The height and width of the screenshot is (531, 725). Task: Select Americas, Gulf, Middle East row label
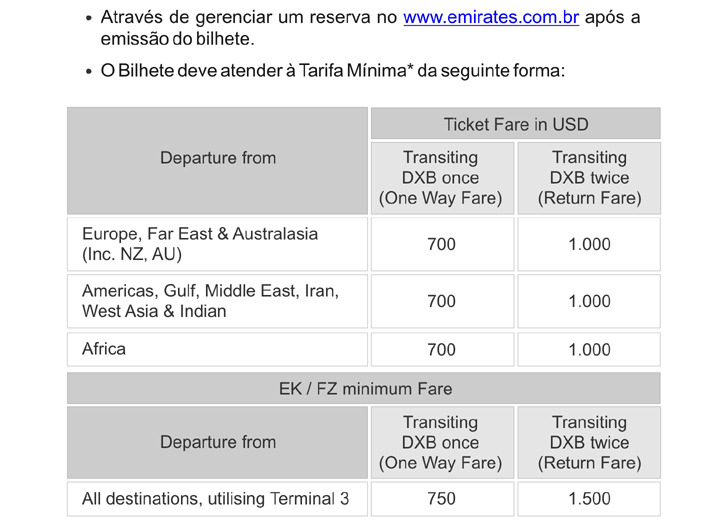[x=217, y=301]
